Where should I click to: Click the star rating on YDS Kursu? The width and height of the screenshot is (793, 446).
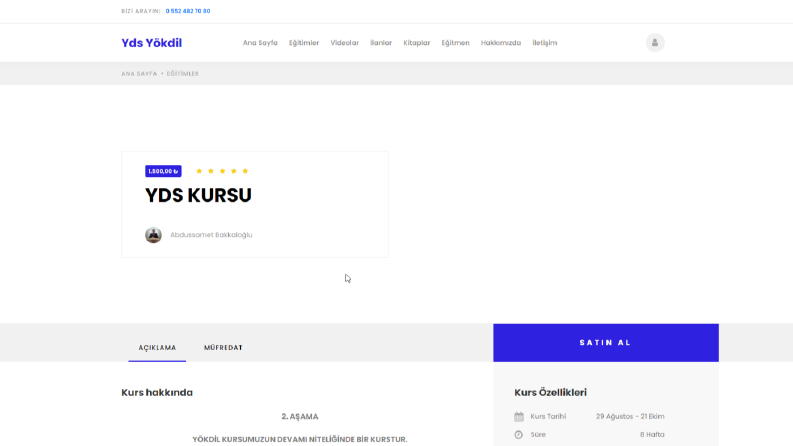click(x=222, y=171)
